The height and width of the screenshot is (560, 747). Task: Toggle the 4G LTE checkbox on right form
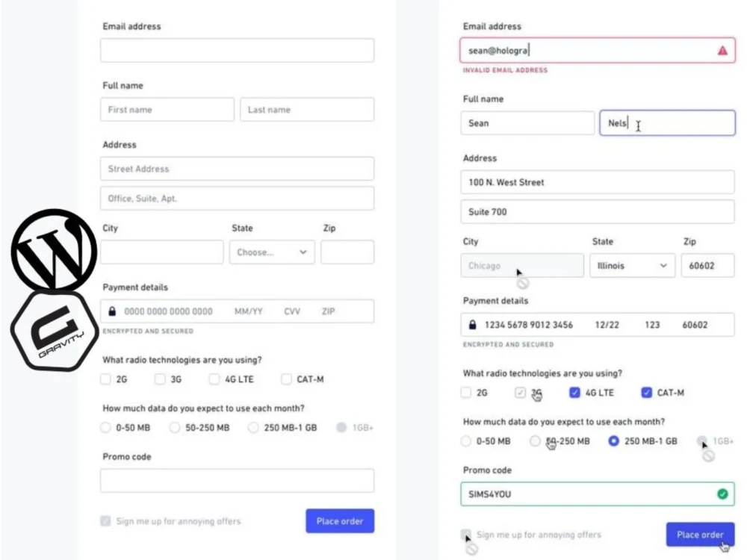pyautogui.click(x=574, y=393)
